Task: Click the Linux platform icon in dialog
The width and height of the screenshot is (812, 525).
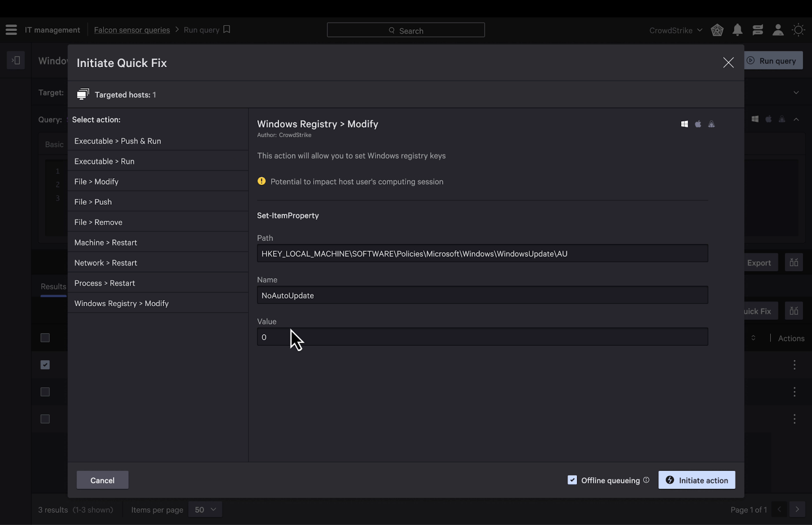Action: pyautogui.click(x=712, y=124)
